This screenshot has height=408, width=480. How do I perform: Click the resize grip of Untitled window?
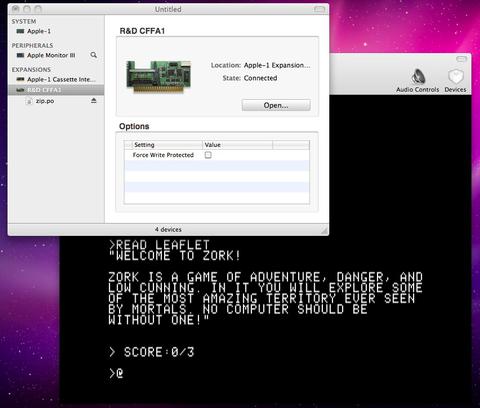(x=324, y=230)
